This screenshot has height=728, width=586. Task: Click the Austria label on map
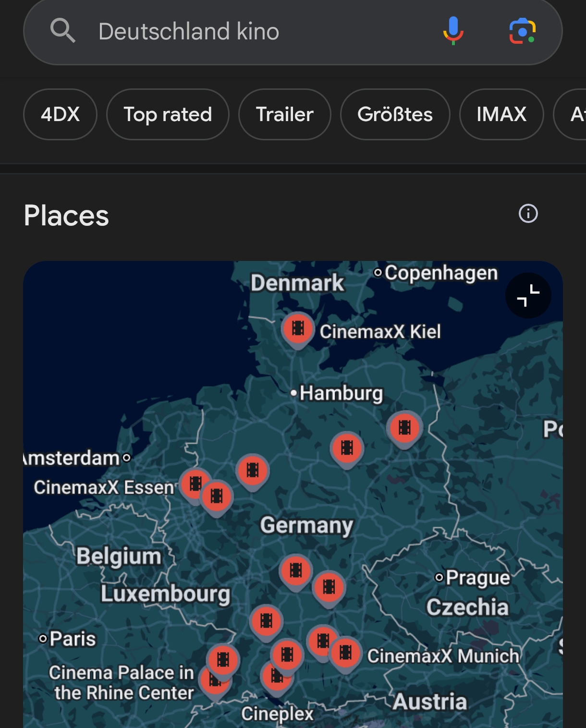[x=430, y=702]
